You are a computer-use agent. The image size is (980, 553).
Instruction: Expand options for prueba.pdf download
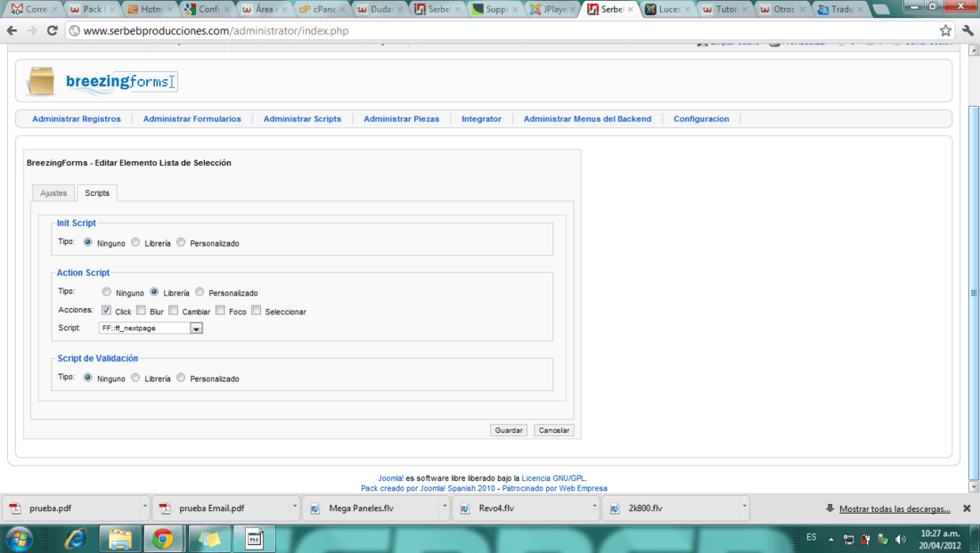coord(144,507)
